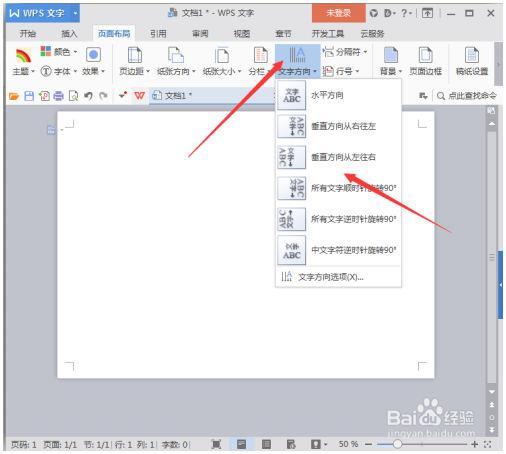The height and width of the screenshot is (454, 506).
Task: Click the 稿纸设置 manuscript paper icon
Action: point(472,55)
